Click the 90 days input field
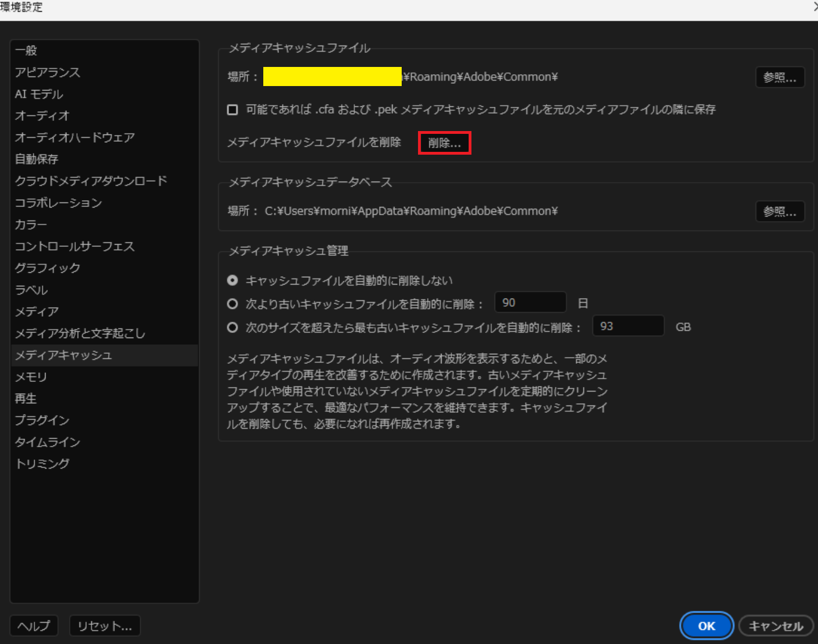The image size is (818, 644). point(529,303)
